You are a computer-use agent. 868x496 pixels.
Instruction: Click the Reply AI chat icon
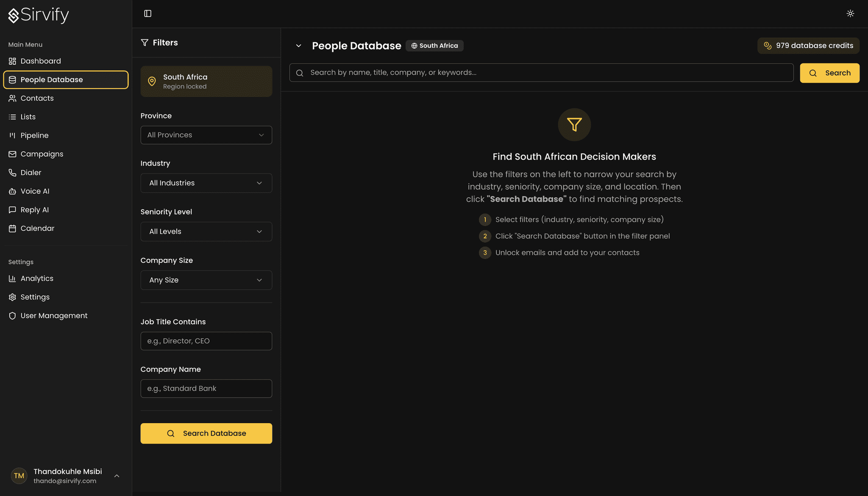click(12, 210)
